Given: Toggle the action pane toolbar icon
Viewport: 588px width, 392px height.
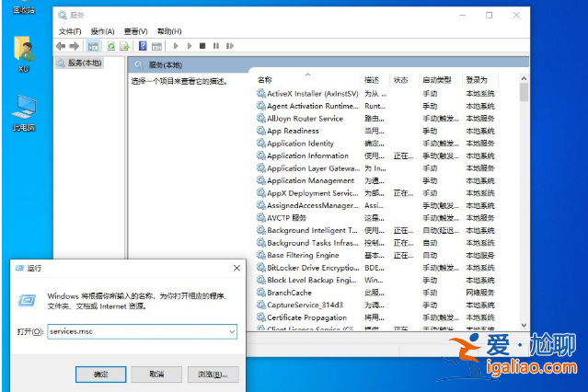Looking at the screenshot, I should 156,46.
